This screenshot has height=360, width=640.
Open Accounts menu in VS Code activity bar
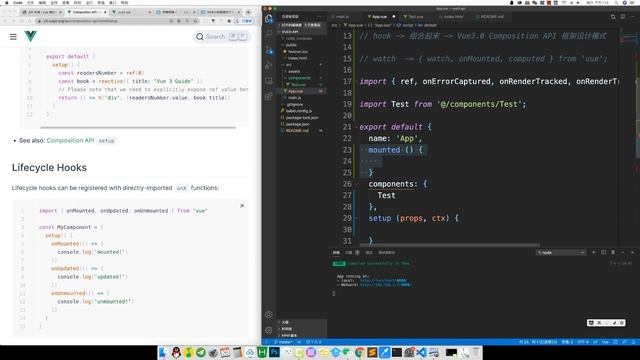click(269, 315)
